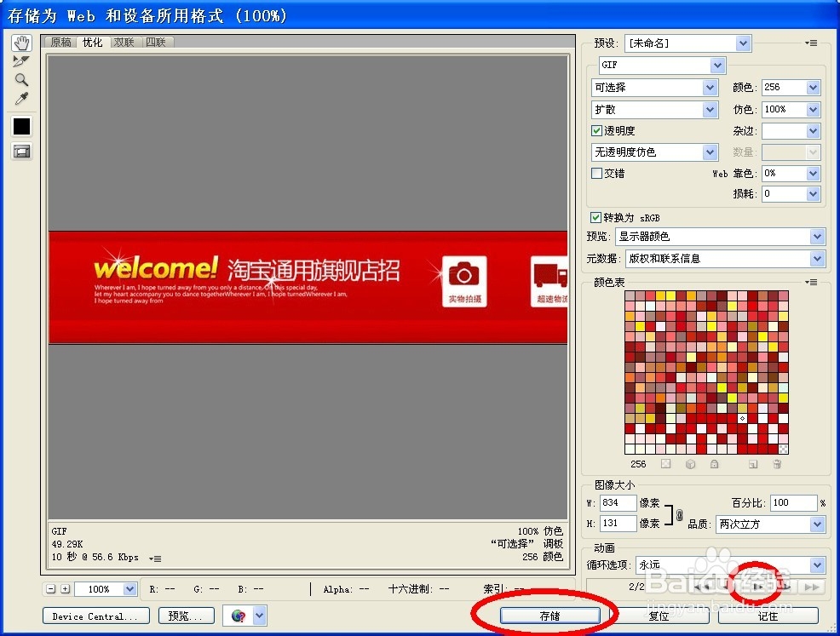Open the 扩散 dither method dropdown
This screenshot has width=840, height=636.
[654, 110]
